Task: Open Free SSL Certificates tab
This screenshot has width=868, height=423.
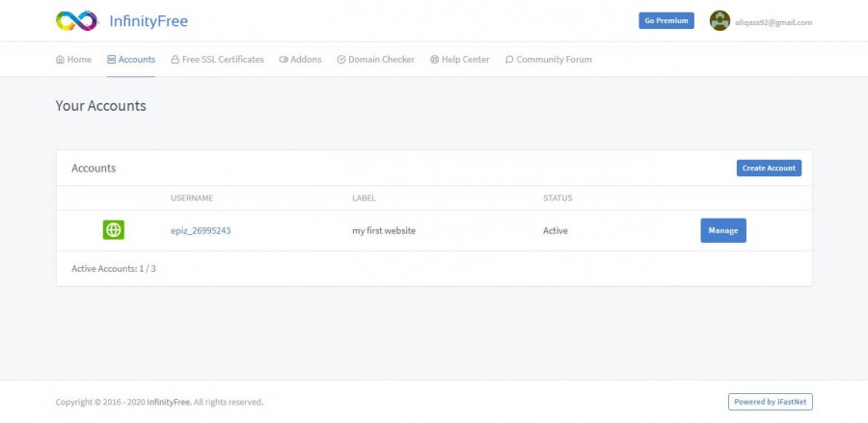Action: [x=217, y=59]
